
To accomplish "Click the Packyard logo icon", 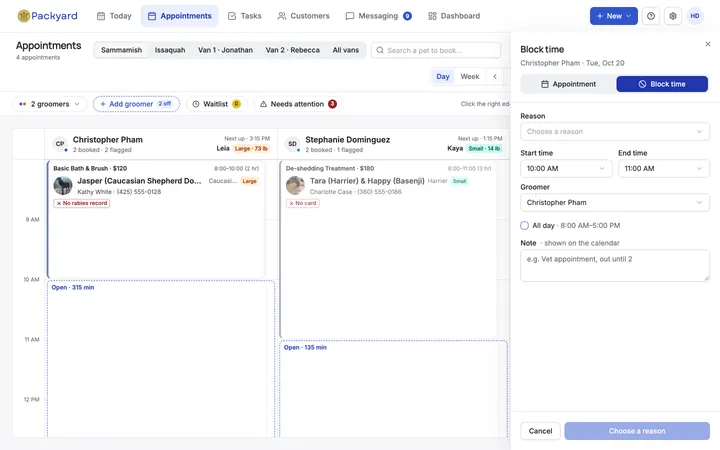I will [x=23, y=16].
